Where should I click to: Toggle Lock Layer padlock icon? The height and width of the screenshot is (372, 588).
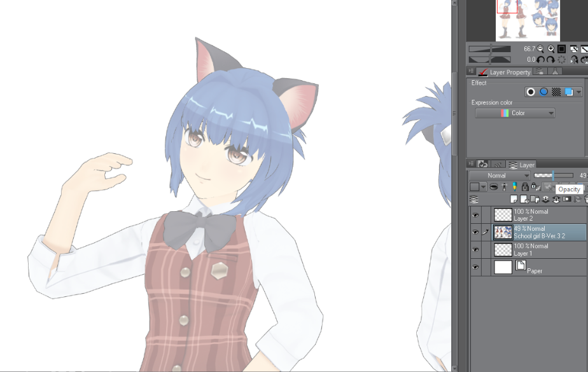pos(525,186)
